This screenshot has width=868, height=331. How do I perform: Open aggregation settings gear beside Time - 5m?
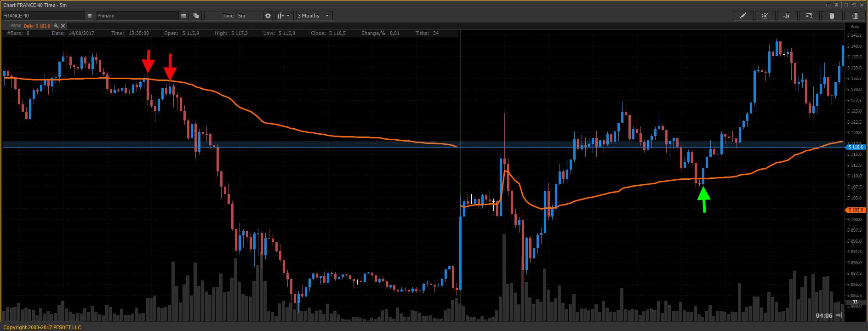(268, 16)
